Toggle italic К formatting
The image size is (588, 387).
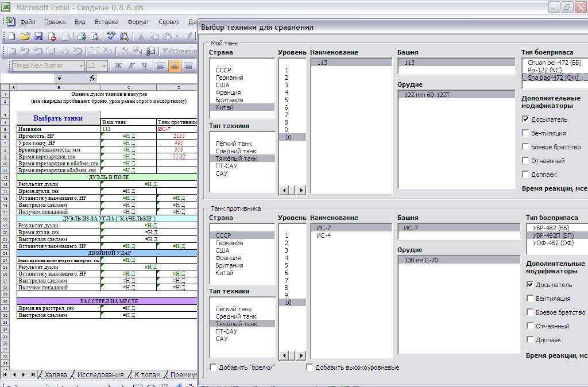[x=131, y=65]
